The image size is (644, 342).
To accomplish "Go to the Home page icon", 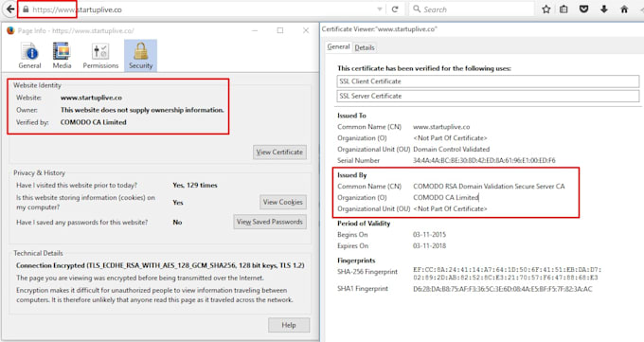I will point(624,9).
